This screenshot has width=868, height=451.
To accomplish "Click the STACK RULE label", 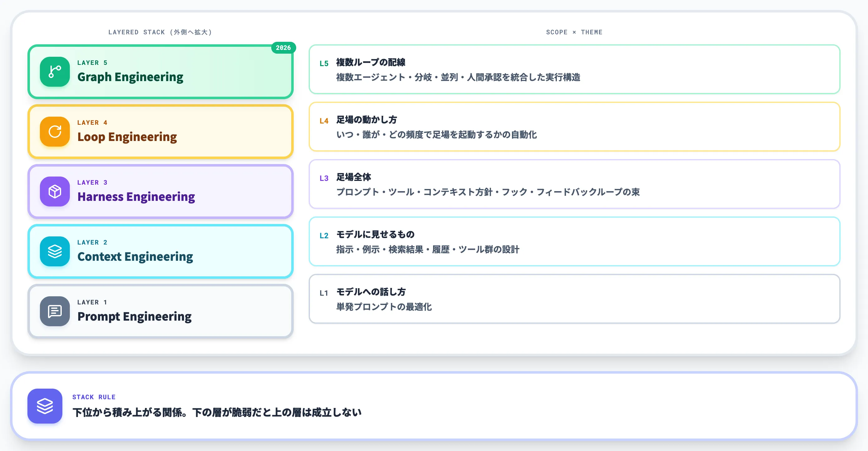I will [94, 397].
